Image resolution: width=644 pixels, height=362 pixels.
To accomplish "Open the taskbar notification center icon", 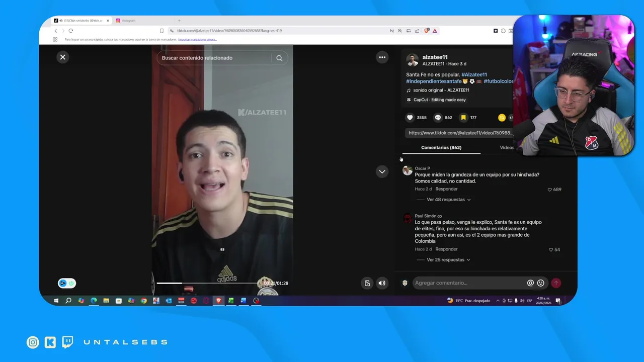I will (558, 301).
